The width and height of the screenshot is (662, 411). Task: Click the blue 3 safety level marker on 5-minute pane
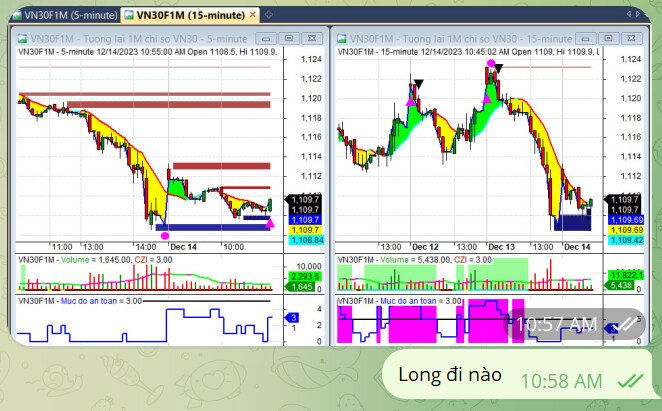click(x=292, y=318)
